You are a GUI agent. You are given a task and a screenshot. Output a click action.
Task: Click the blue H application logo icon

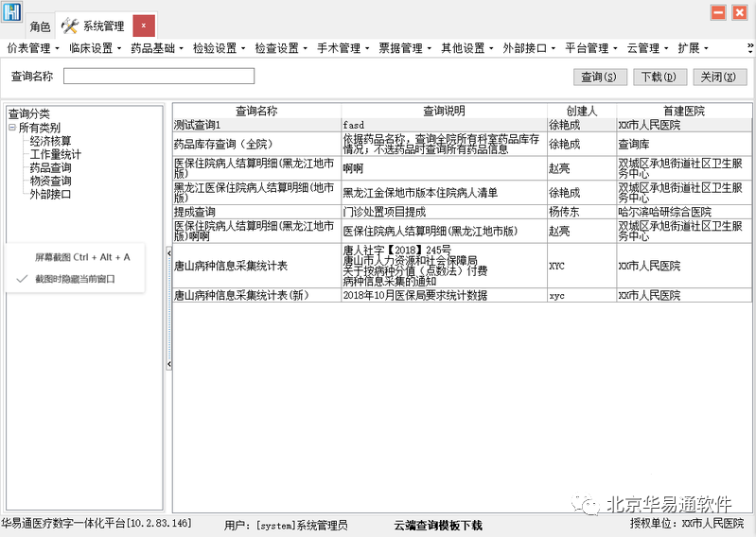point(11,12)
